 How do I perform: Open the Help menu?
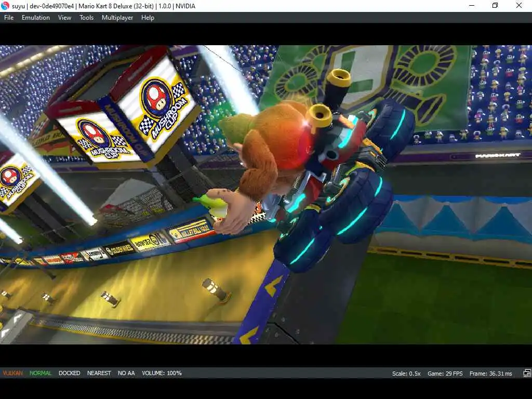click(148, 18)
